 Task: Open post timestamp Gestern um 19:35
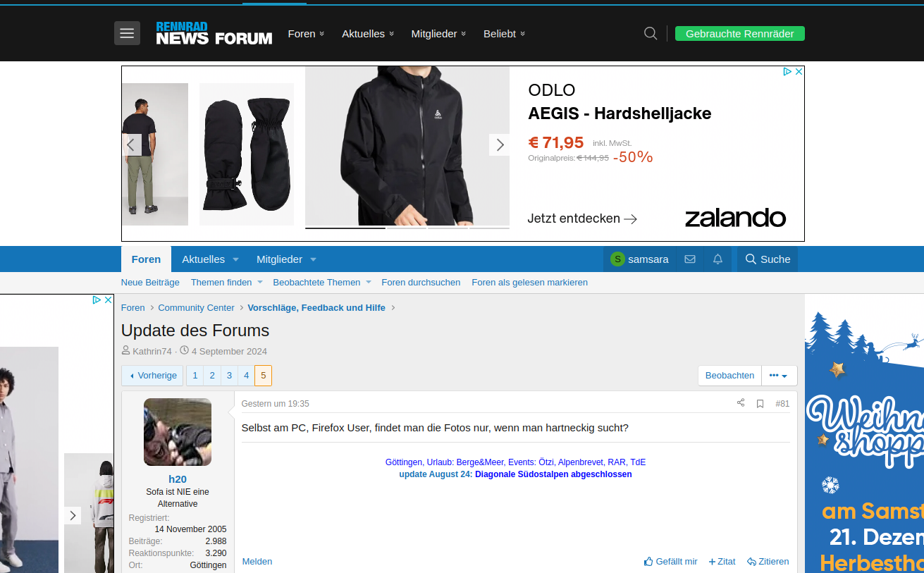tap(275, 404)
